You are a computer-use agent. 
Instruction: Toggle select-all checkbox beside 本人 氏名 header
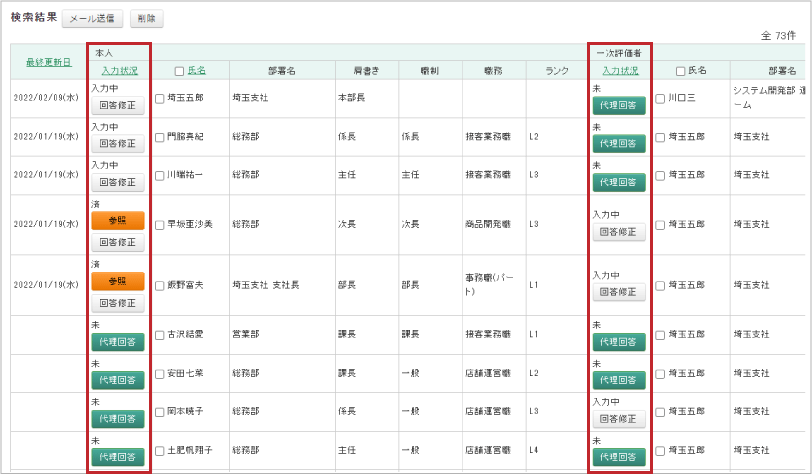pos(179,71)
